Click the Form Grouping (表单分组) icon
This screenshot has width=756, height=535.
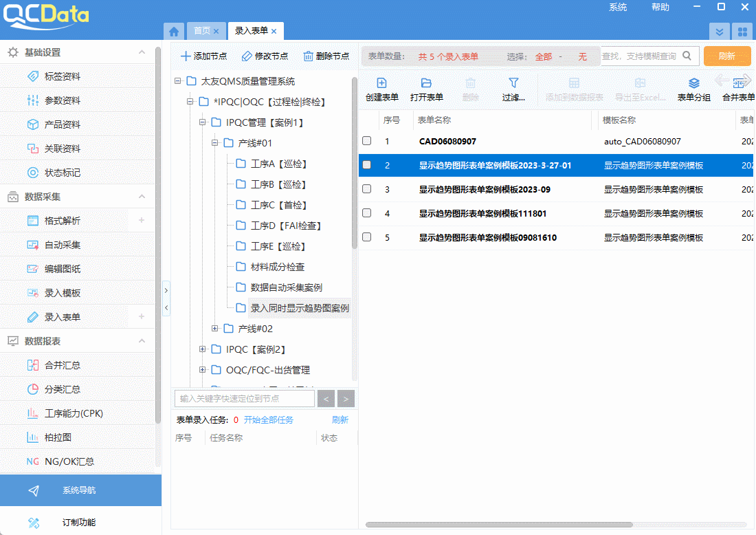tap(694, 83)
